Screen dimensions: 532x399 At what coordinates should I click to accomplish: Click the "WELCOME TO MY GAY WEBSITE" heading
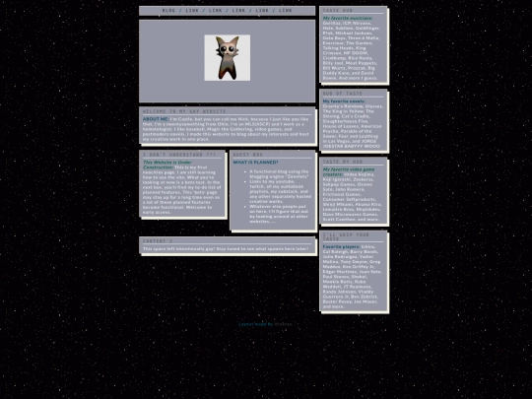(x=184, y=111)
